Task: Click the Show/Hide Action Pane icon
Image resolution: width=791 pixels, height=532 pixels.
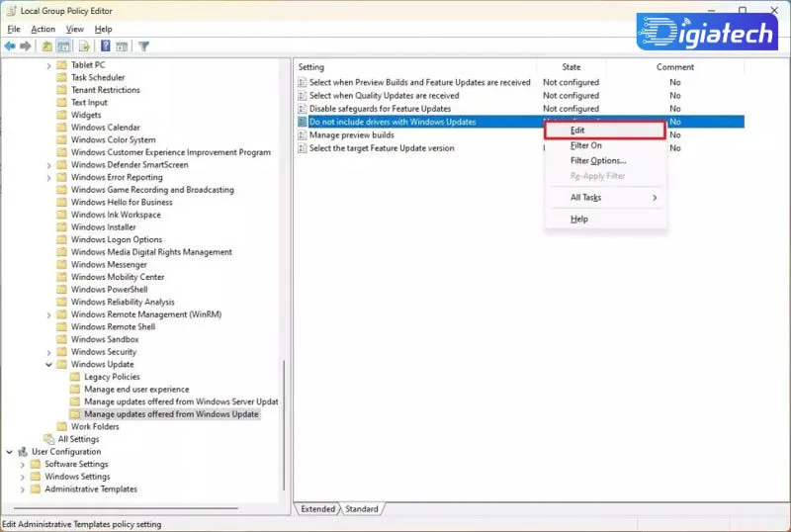Action: click(x=122, y=46)
